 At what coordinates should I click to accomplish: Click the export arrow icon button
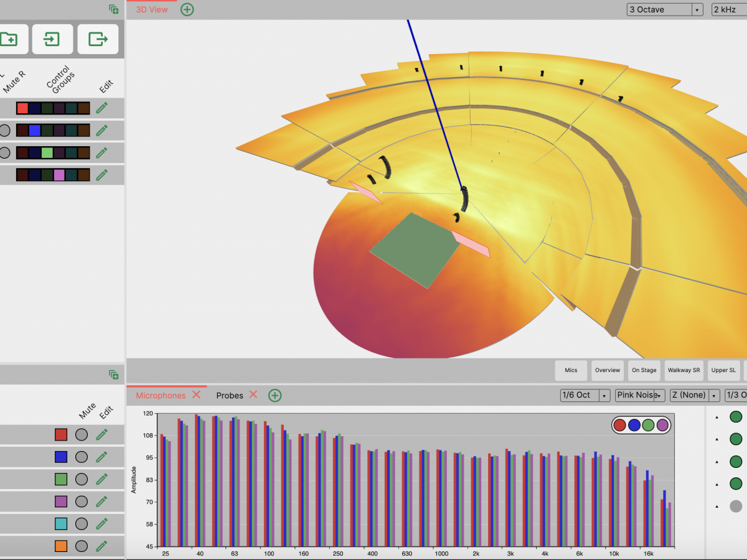pyautogui.click(x=98, y=39)
